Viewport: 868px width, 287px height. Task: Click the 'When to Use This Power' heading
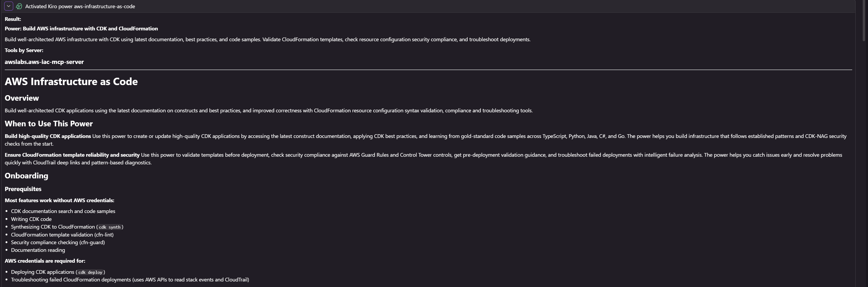[x=49, y=124]
